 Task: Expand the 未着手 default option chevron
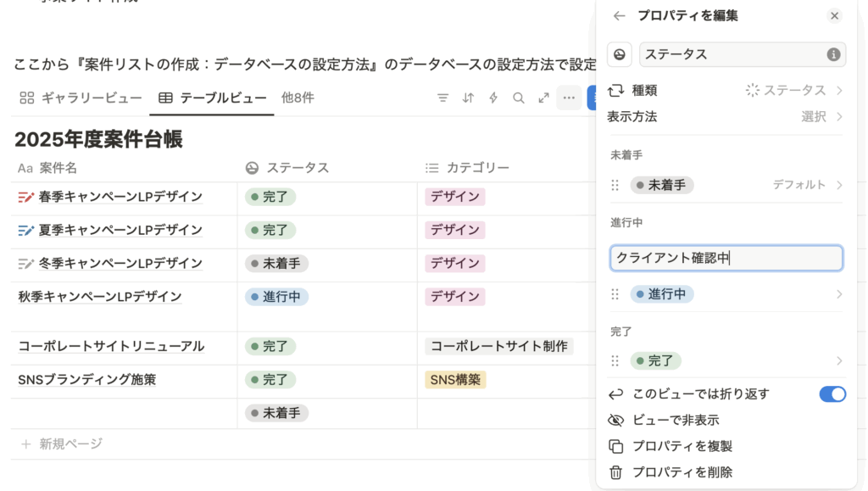point(839,185)
